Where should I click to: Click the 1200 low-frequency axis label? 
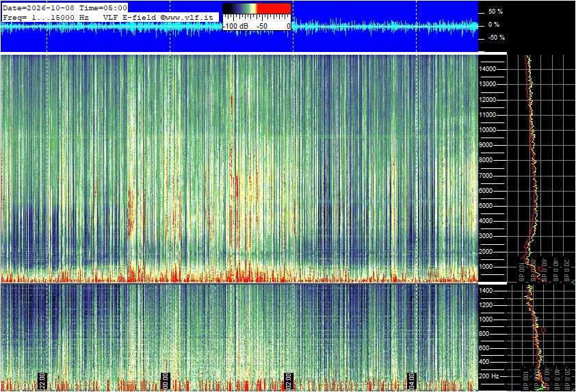(x=486, y=305)
